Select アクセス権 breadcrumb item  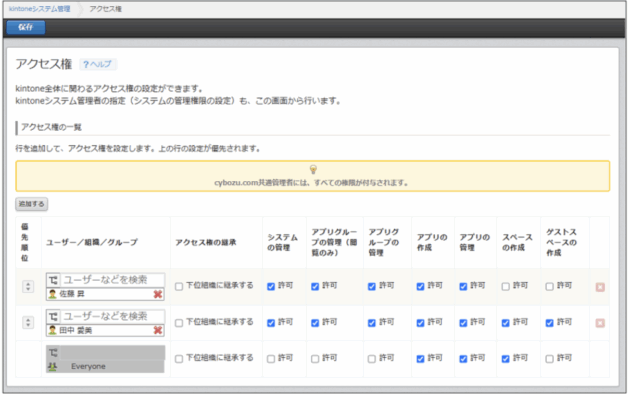click(105, 7)
